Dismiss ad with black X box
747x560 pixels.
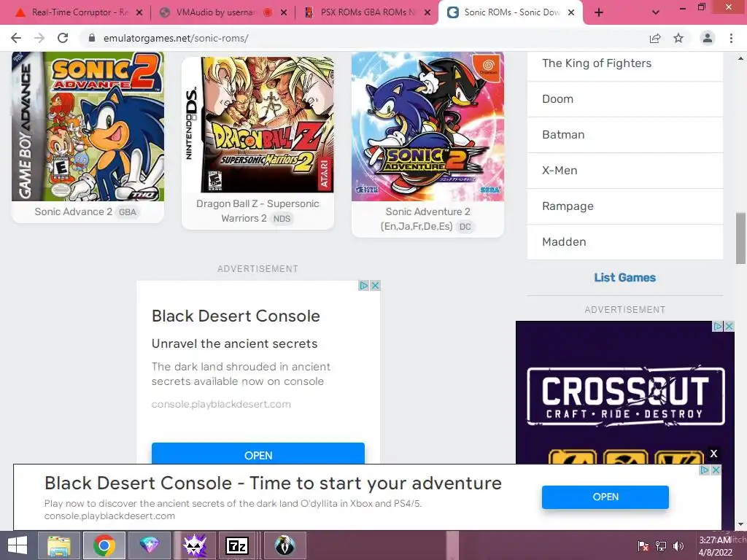[x=713, y=454]
